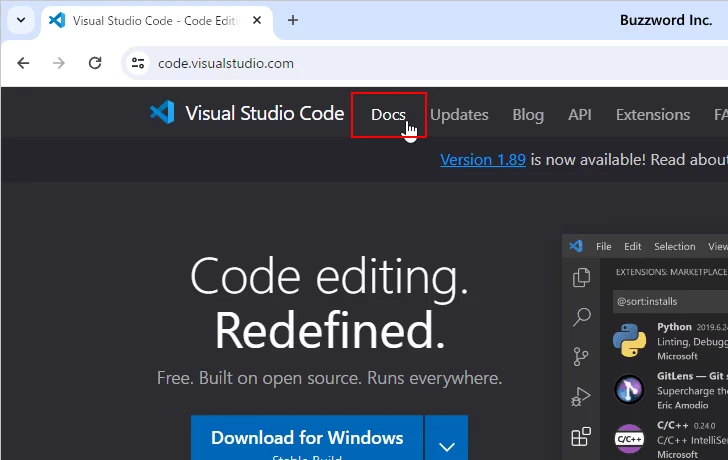Click the Python extension icon
The width and height of the screenshot is (728, 460).
629,340
